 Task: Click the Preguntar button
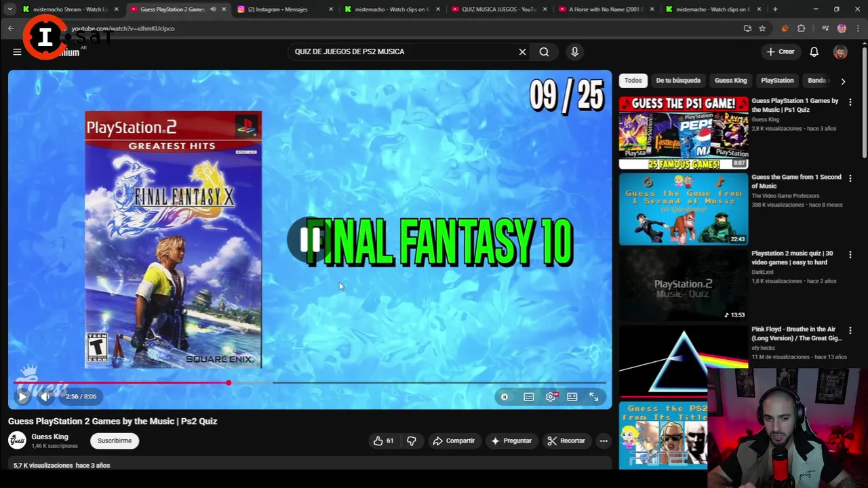click(511, 441)
